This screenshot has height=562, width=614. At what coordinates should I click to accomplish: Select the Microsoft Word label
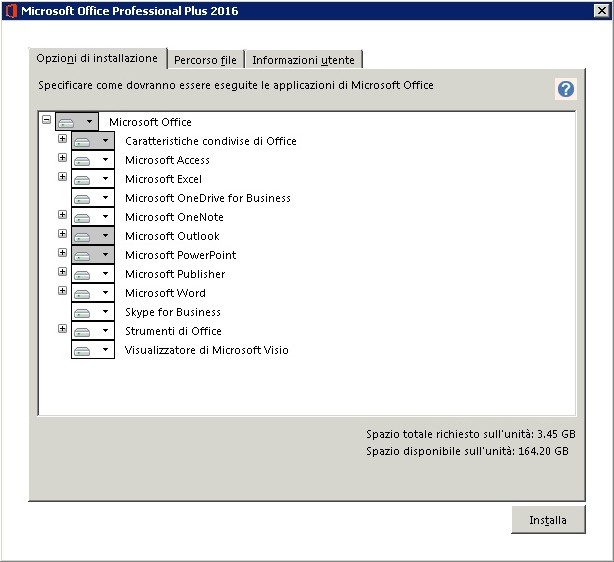[x=165, y=293]
